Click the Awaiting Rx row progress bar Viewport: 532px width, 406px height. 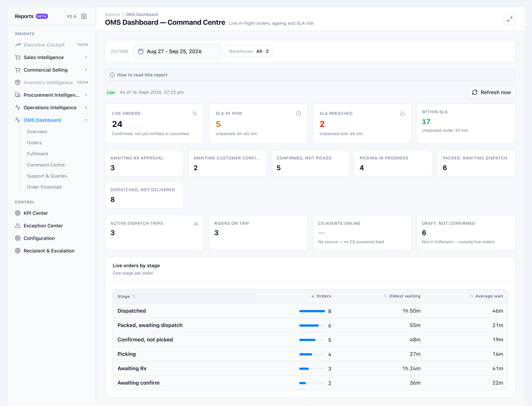tap(312, 369)
